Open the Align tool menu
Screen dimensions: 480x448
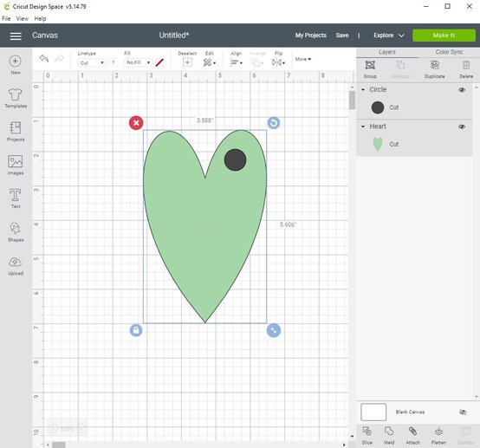236,62
